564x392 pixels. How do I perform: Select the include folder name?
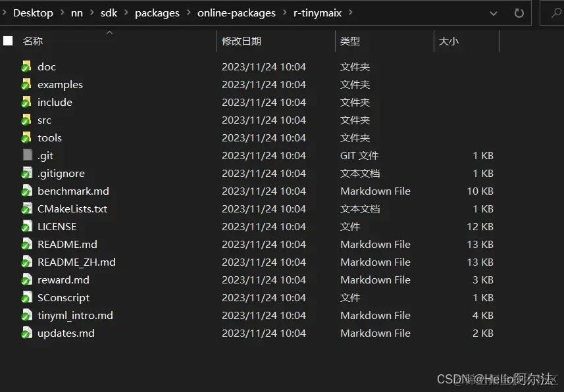(x=55, y=103)
